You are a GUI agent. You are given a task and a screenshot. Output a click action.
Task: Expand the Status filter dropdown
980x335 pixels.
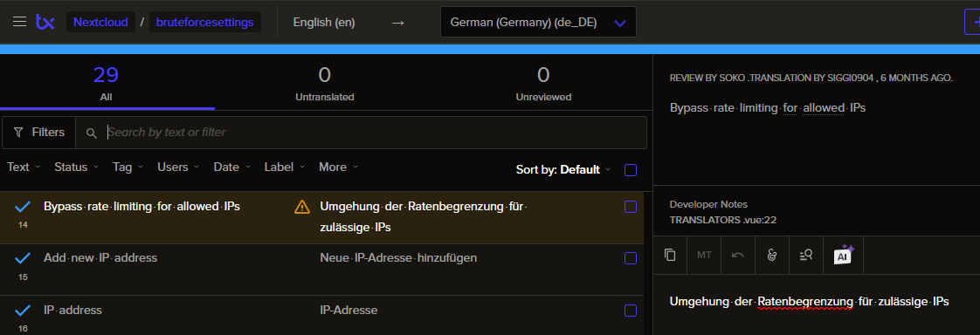click(76, 167)
